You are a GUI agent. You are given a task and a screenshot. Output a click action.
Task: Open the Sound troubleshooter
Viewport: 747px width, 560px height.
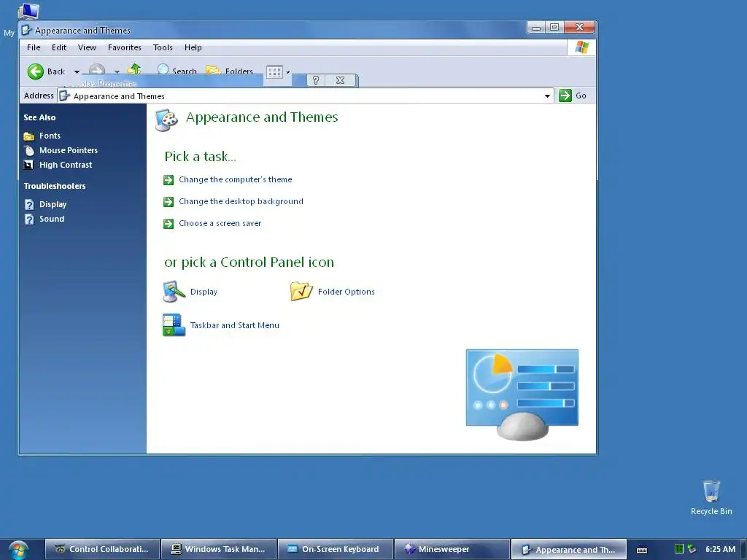52,219
